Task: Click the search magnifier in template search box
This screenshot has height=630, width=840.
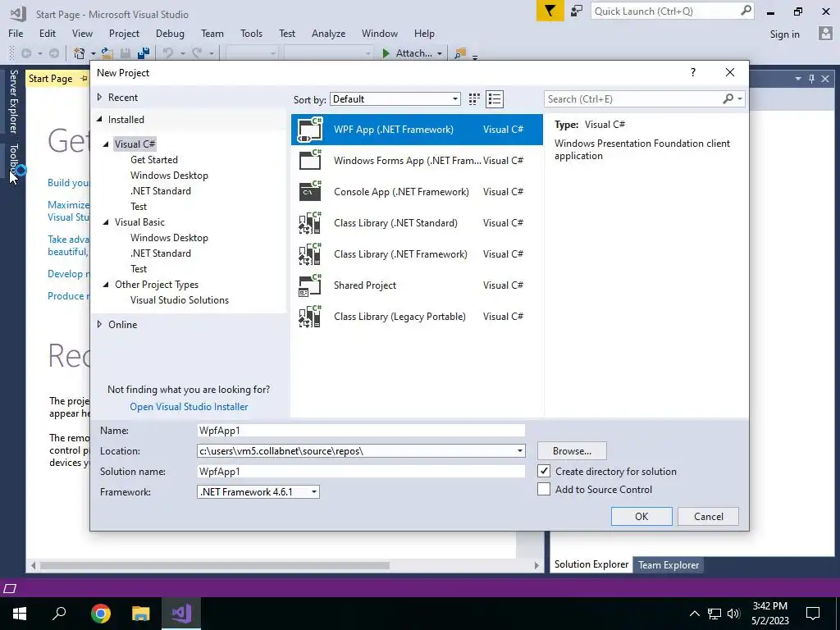Action: [x=728, y=98]
